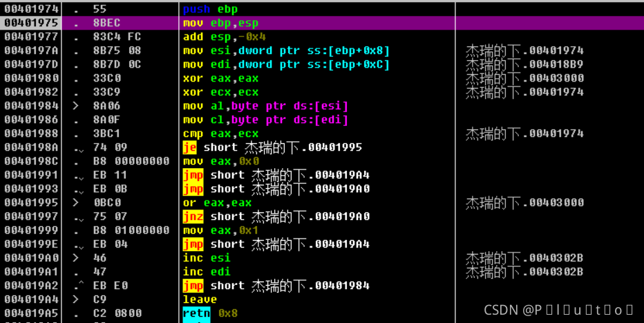
Task: Click comment on the cmp eax,ecx row
Action: [x=524, y=133]
